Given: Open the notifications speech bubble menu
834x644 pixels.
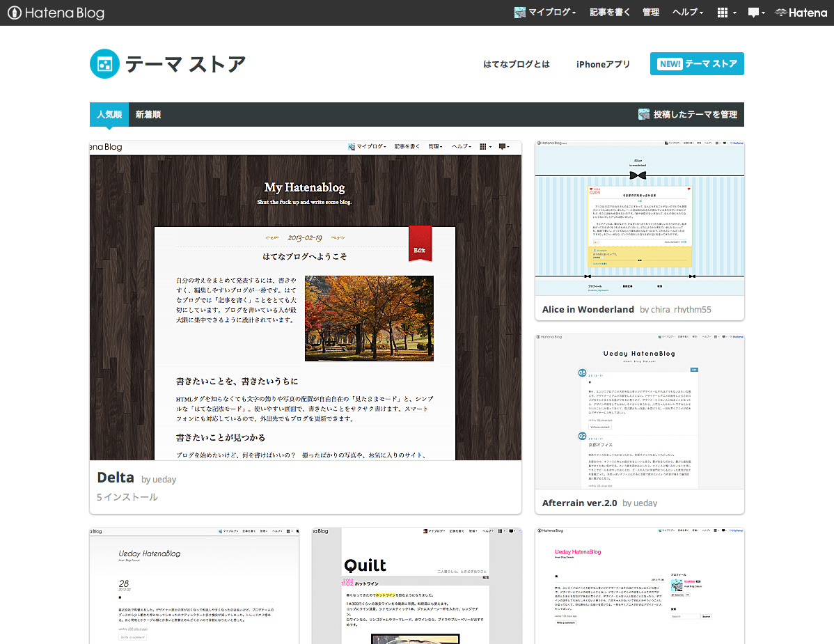Looking at the screenshot, I should coord(756,13).
